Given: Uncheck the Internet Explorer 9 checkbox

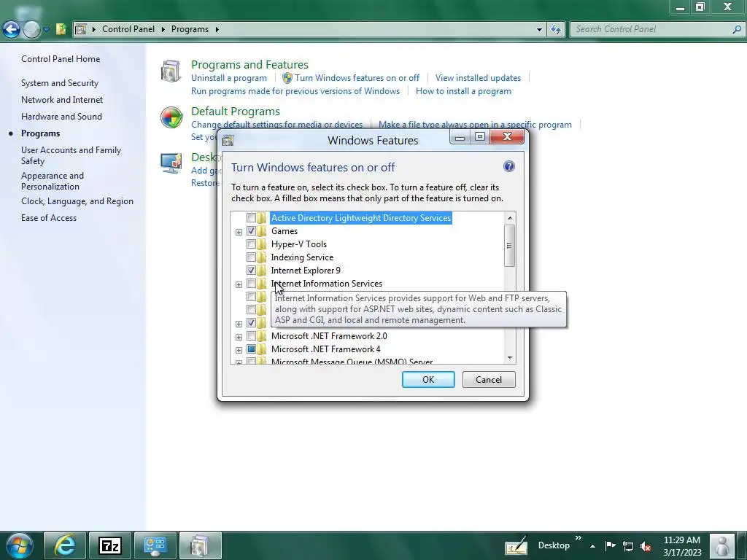Looking at the screenshot, I should [x=251, y=270].
